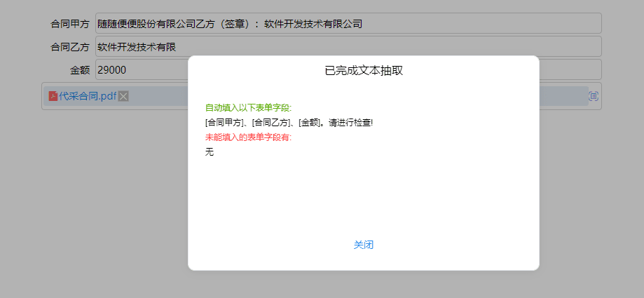Focus the 合同甲方 input field
This screenshot has height=298, width=644.
(348, 23)
